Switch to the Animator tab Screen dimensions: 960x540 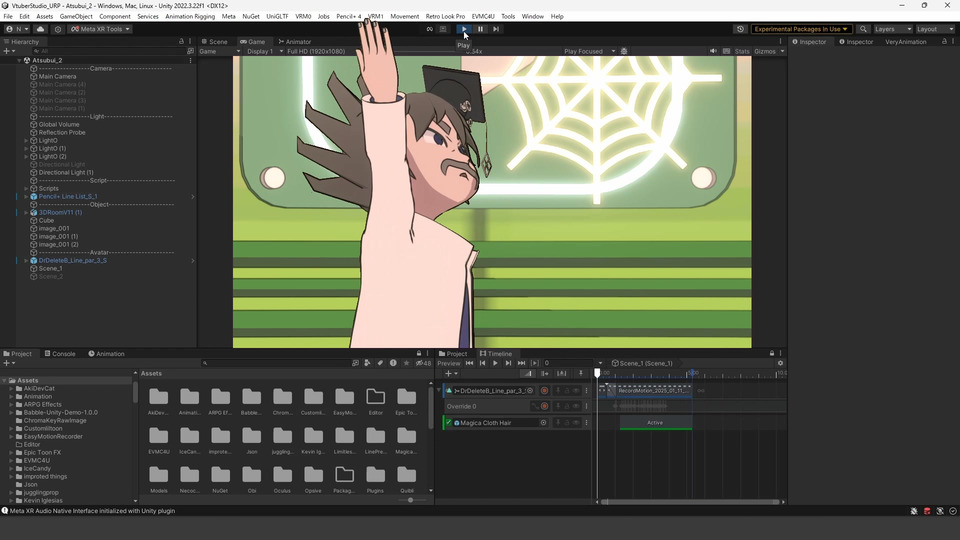pos(294,42)
